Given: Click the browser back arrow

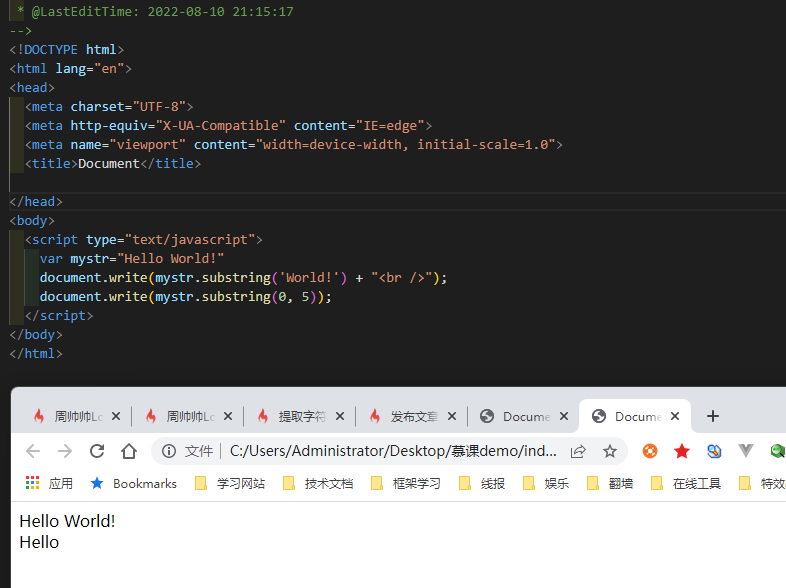Looking at the screenshot, I should (33, 451).
